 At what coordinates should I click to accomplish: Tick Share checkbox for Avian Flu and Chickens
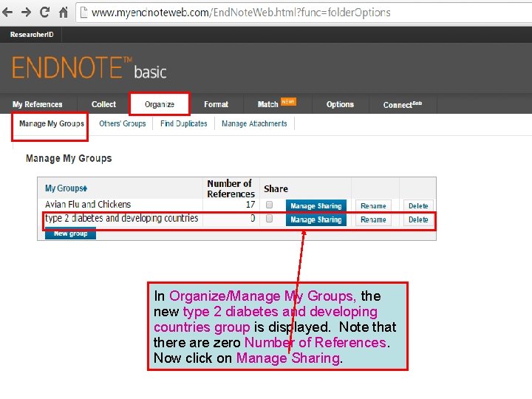(x=269, y=205)
